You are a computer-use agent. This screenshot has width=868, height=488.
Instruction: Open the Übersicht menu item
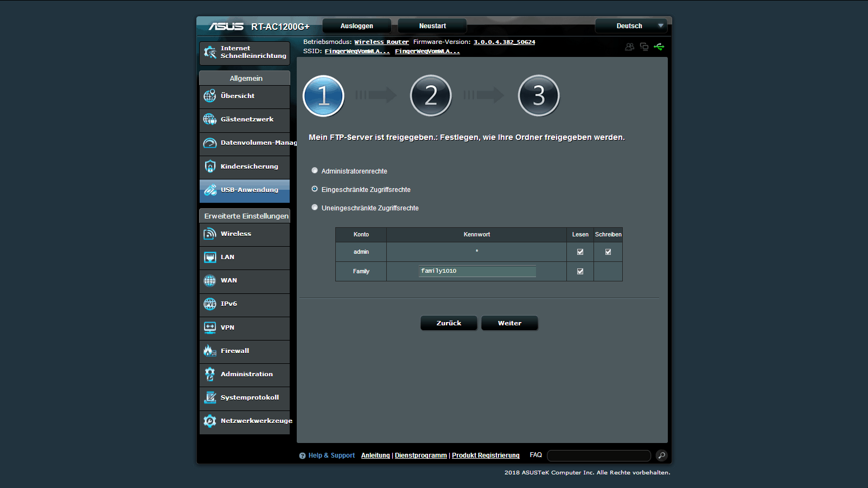tap(245, 97)
